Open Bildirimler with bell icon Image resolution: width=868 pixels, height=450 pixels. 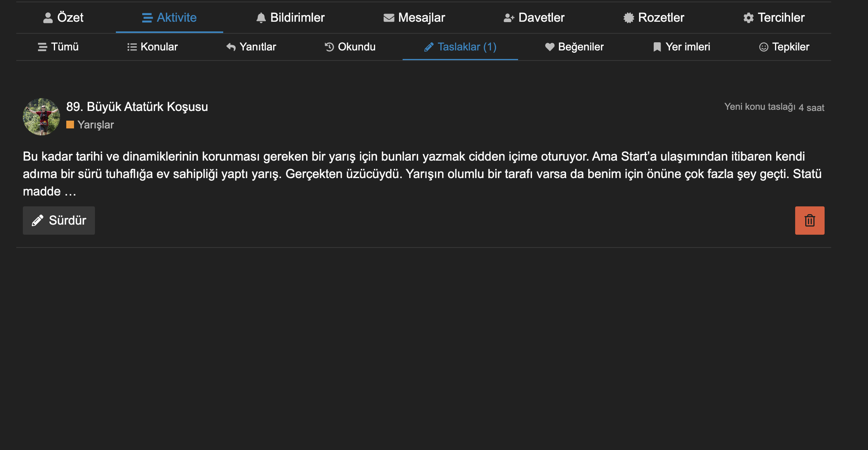click(290, 17)
